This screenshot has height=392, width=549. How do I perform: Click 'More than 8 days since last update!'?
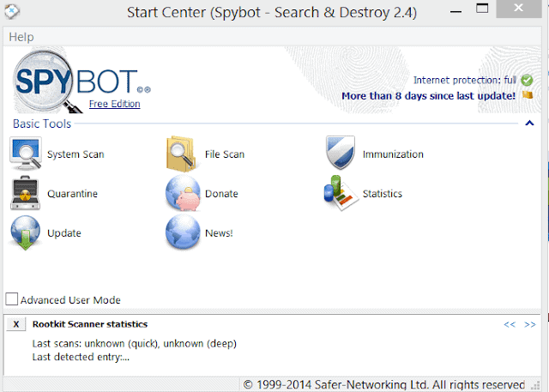(428, 96)
